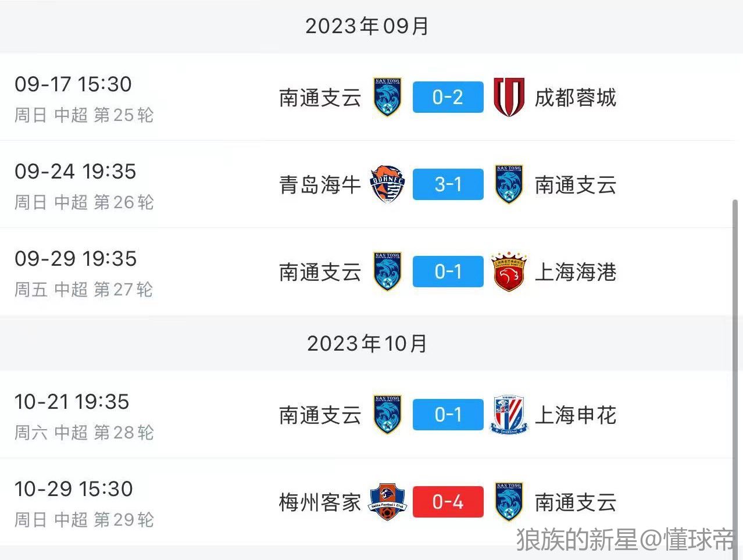743x560 pixels.
Task: Select the 梅州客家 team name
Action: [x=320, y=502]
